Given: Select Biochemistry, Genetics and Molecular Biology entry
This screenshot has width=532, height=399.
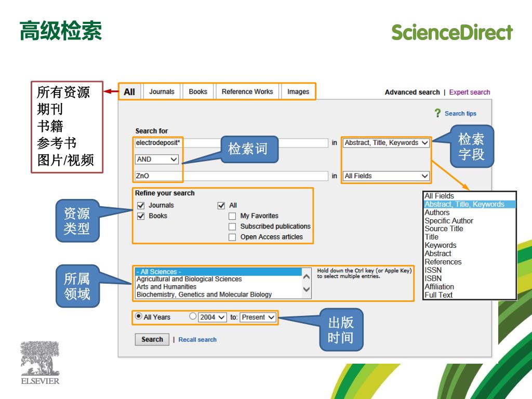Looking at the screenshot, I should tap(218, 295).
